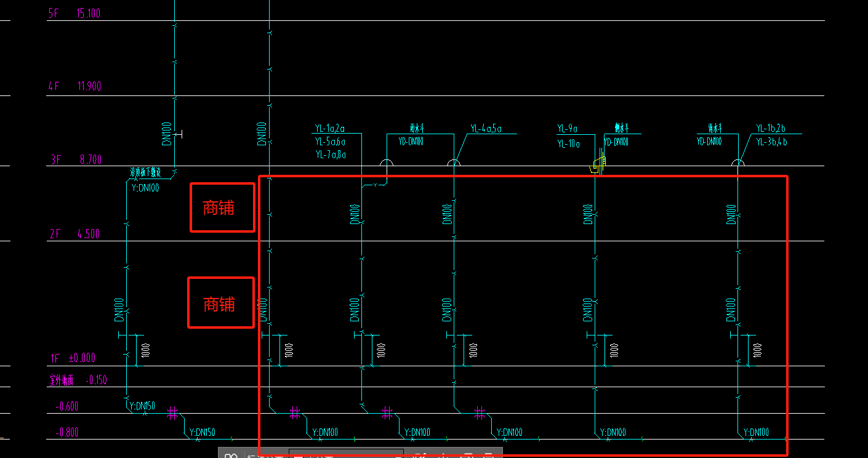Click the YL-5a,6a riser label
The width and height of the screenshot is (868, 458).
[x=331, y=142]
